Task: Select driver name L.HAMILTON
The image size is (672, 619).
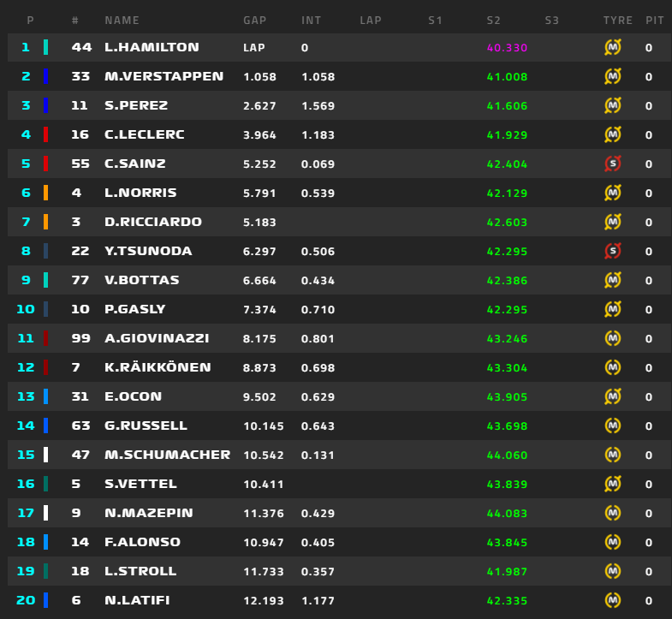Action: (x=152, y=48)
